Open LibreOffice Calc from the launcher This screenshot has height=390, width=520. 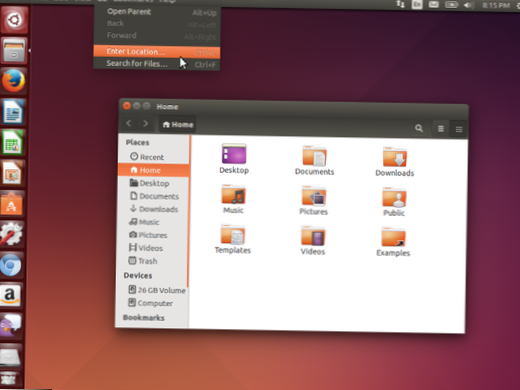(13, 142)
